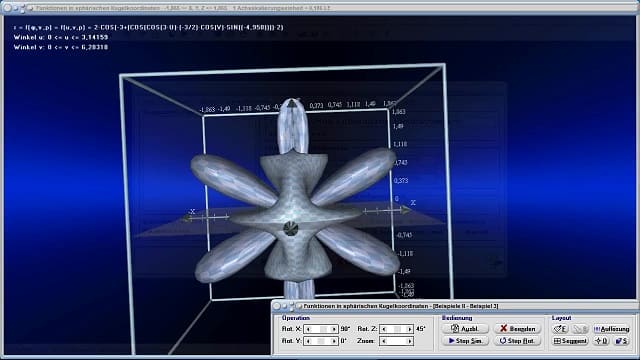This screenshot has height=360, width=640.
Task: Decrease Rot. X with left arrow
Action: (308, 329)
